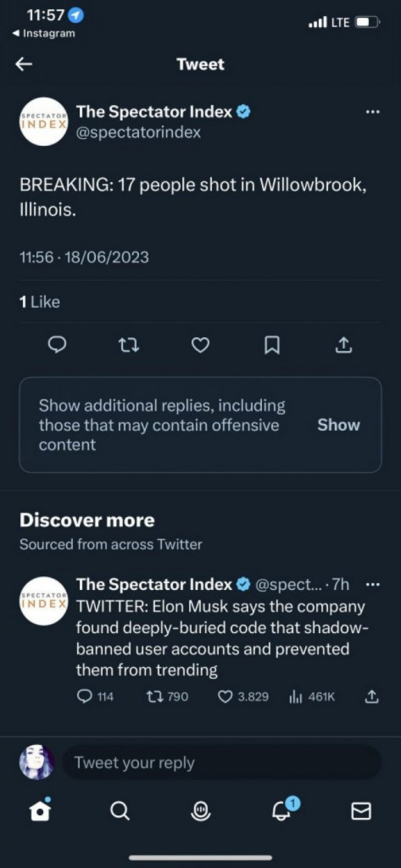Share the main tweet
This screenshot has width=401, height=868.
tap(344, 345)
